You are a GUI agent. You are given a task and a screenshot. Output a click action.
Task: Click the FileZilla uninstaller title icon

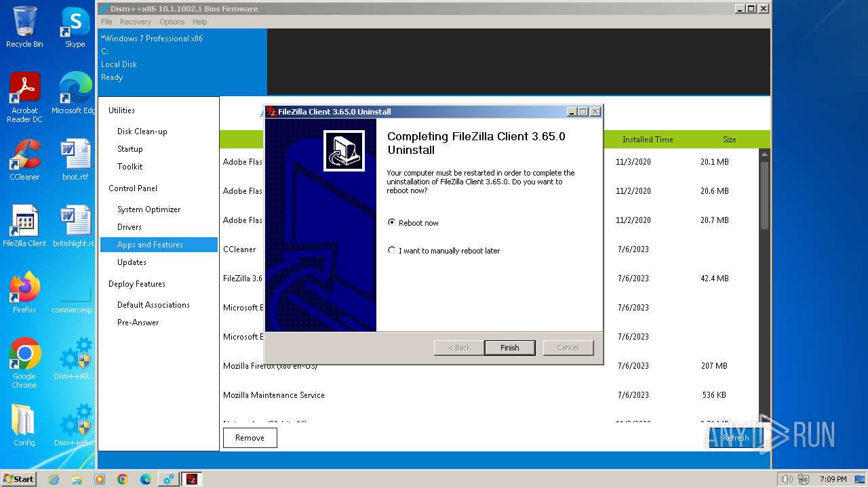pyautogui.click(x=271, y=112)
